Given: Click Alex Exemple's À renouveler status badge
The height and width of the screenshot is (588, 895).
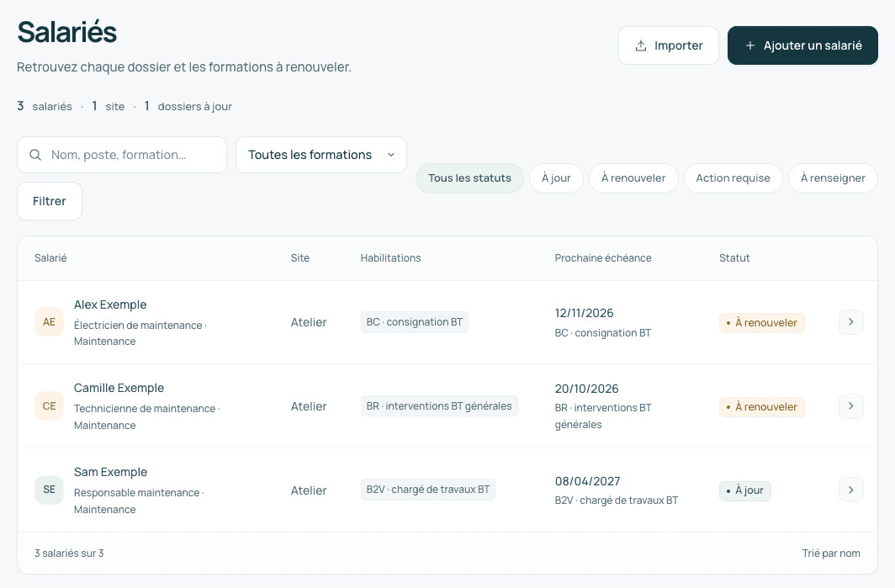Looking at the screenshot, I should coord(762,322).
